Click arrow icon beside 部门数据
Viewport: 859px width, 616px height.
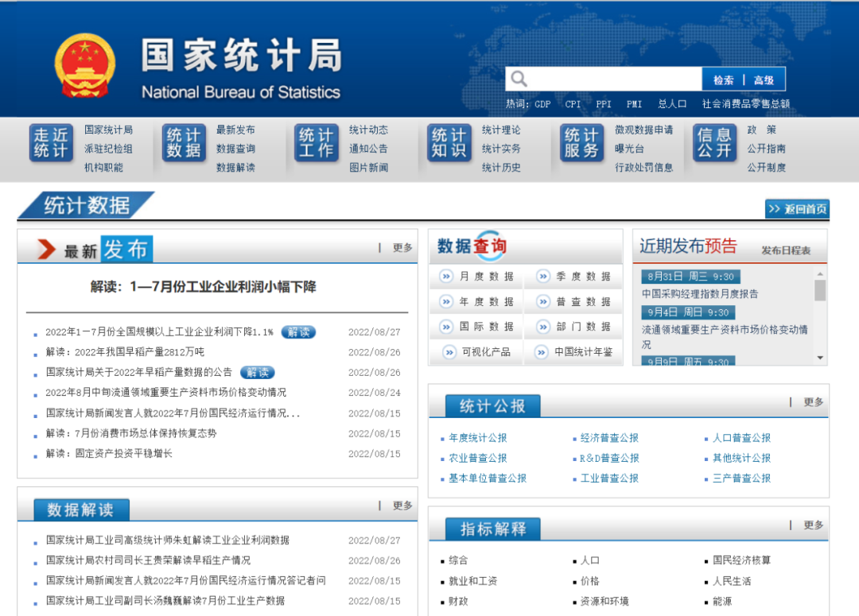543,327
